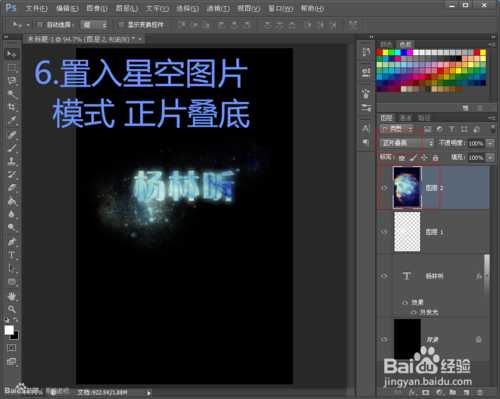Hide the 背景 layer
Screen dimensions: 500x399
[384, 339]
